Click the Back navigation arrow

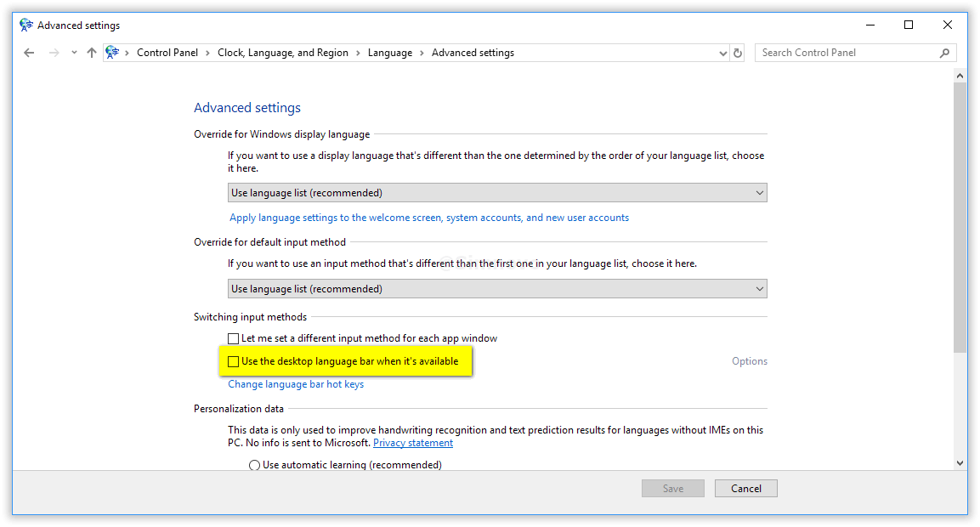point(29,53)
